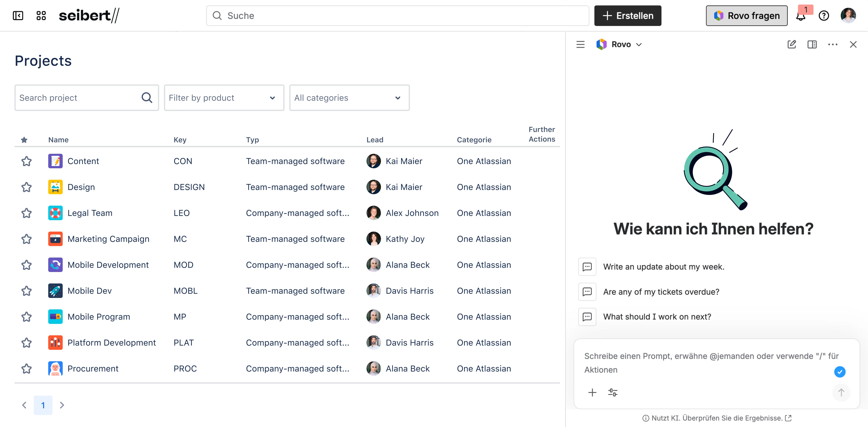Screen dimensions: 868x427
Task: Switch Rovo panel layout with the split-view icon
Action: [812, 44]
